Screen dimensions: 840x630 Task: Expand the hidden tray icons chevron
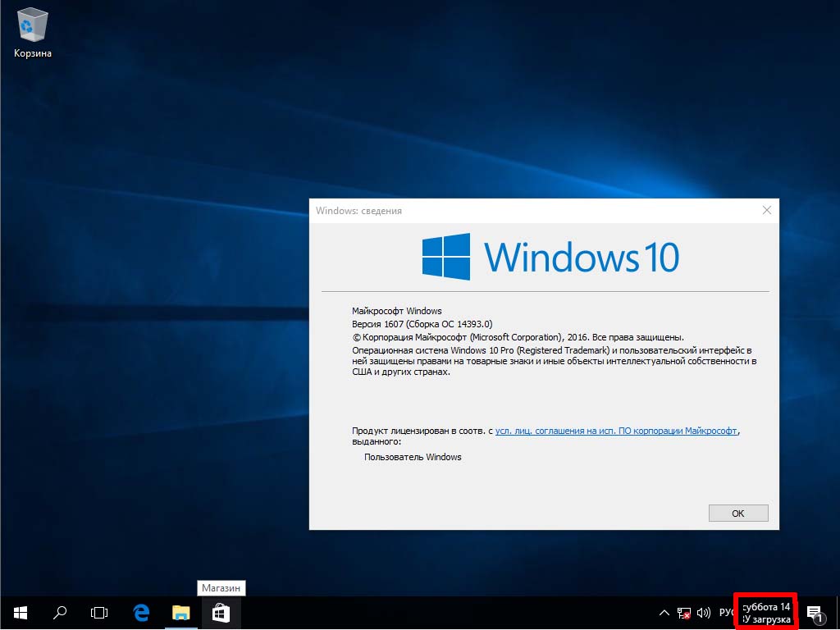click(664, 613)
